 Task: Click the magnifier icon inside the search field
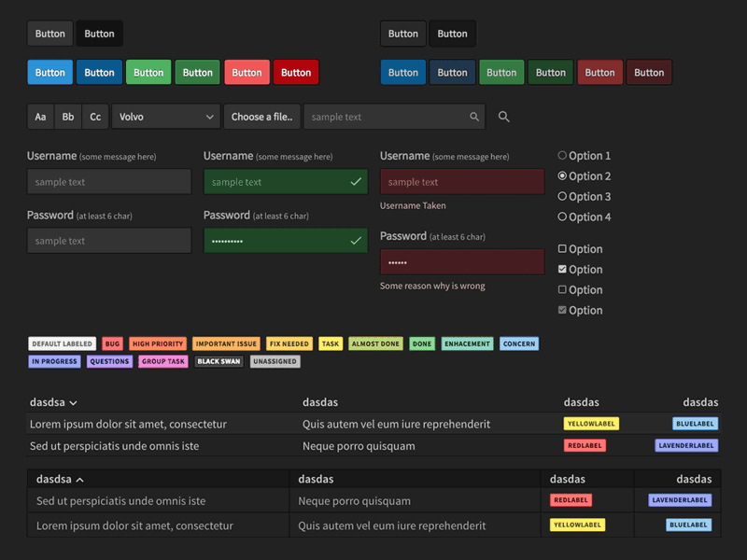[x=474, y=117]
